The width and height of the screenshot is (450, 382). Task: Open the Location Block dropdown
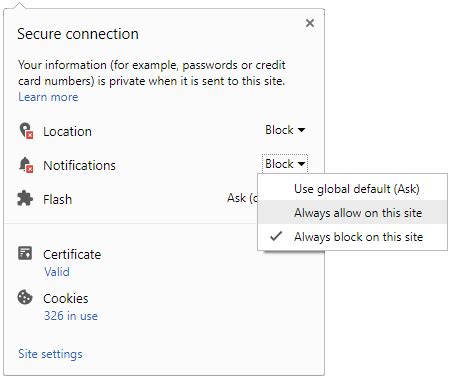click(x=285, y=130)
